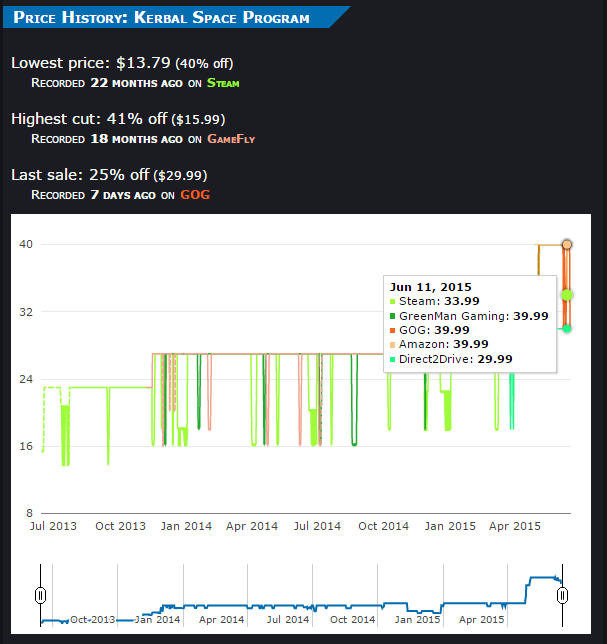Click 'Jan 2015' label in the navigator strip
Image resolution: width=607 pixels, height=644 pixels.
[x=417, y=619]
